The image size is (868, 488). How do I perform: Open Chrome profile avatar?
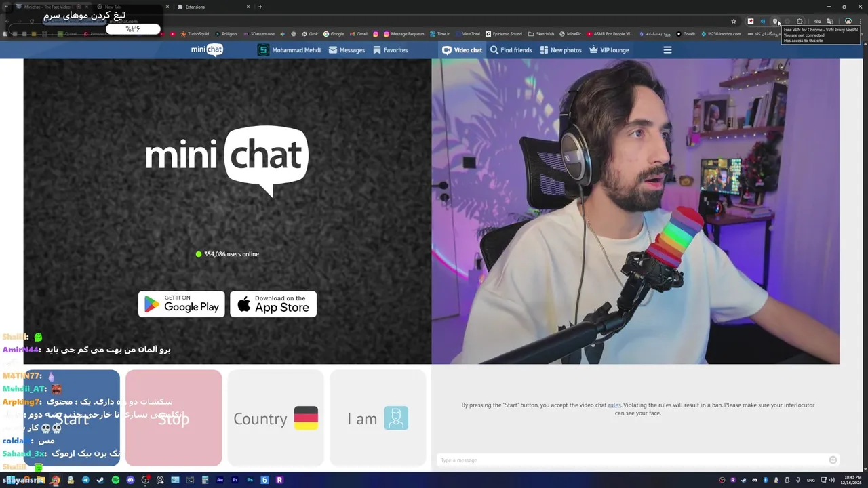848,22
